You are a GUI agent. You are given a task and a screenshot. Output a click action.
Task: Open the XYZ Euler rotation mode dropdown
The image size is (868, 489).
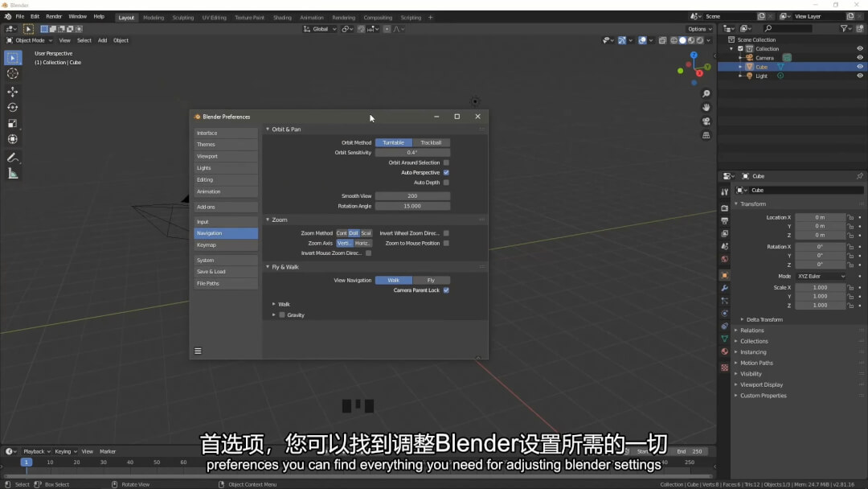[x=821, y=277]
